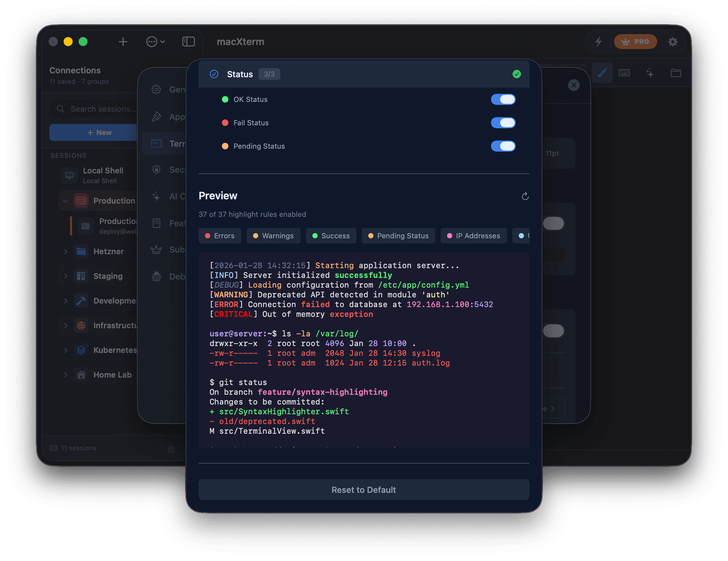Expand the Hetzner sessions group
The width and height of the screenshot is (728, 561).
tap(66, 252)
